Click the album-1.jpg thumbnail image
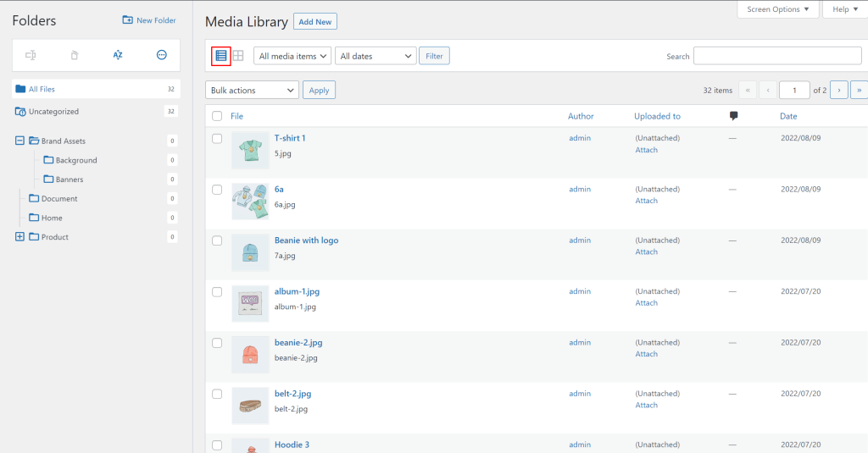 coord(250,303)
